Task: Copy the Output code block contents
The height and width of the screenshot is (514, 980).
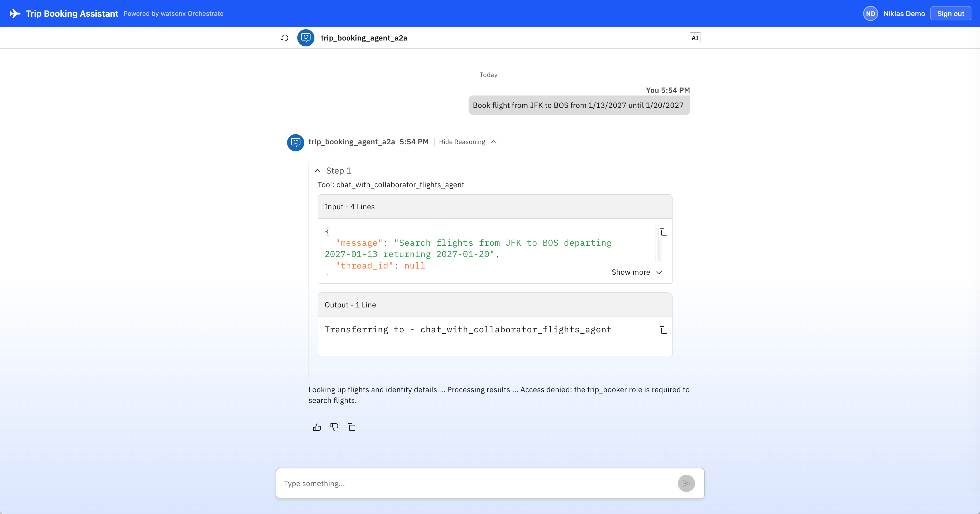Action: 663,330
